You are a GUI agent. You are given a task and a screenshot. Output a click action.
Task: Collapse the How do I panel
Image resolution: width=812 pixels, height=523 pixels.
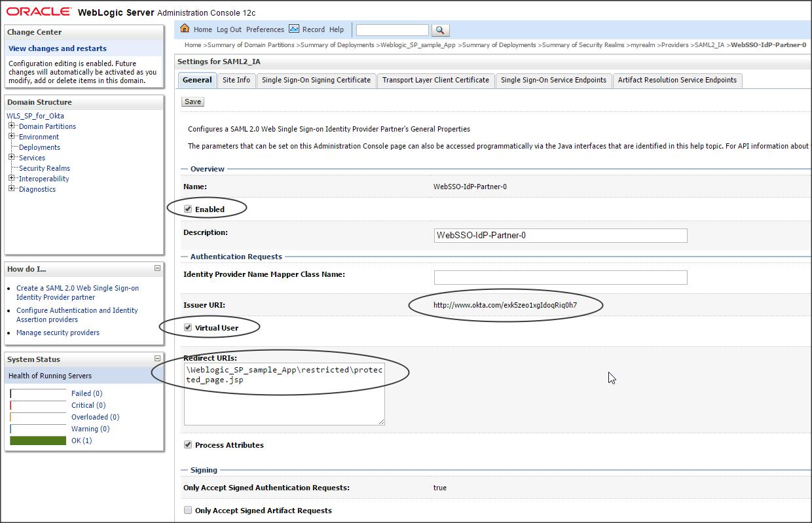coord(157,268)
